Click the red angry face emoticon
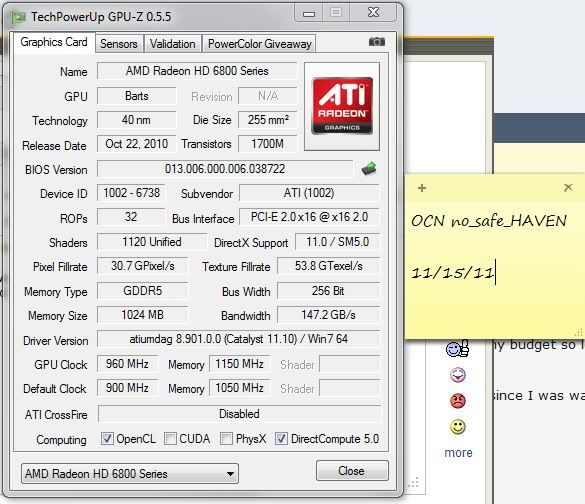Image resolution: width=585 pixels, height=504 pixels. (x=458, y=401)
